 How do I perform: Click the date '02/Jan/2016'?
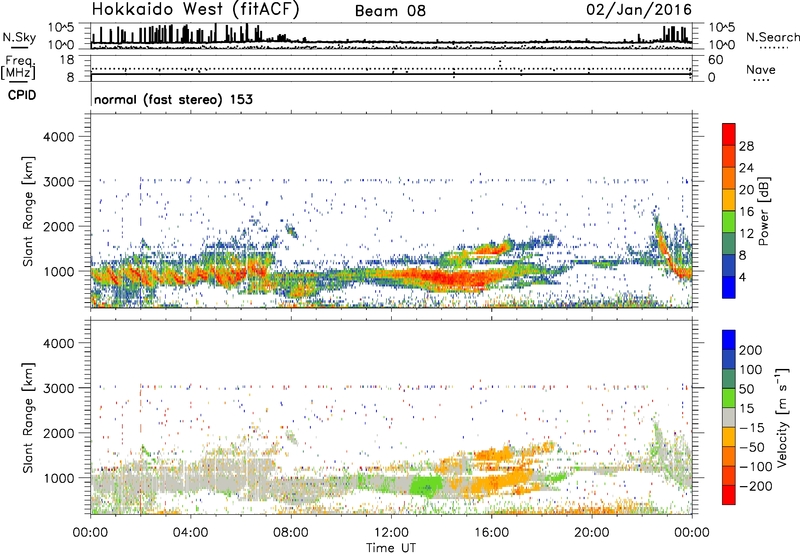click(639, 10)
